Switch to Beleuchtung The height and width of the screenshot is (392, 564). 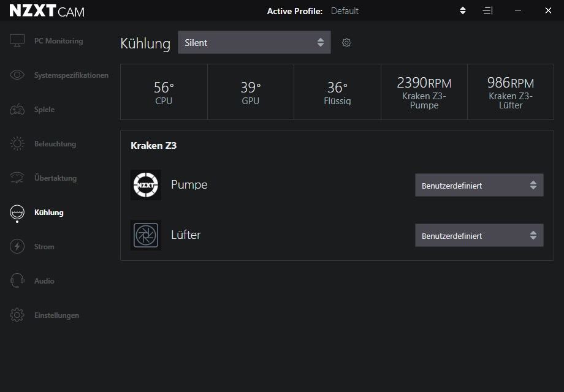55,144
